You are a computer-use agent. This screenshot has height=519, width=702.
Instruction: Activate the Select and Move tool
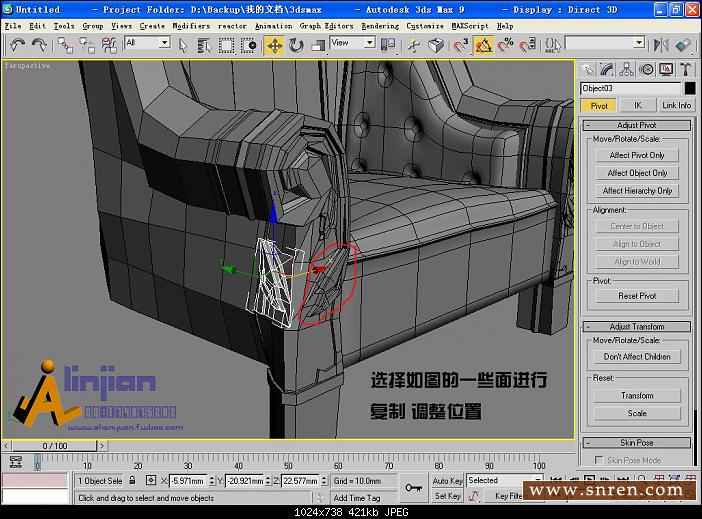(x=274, y=45)
